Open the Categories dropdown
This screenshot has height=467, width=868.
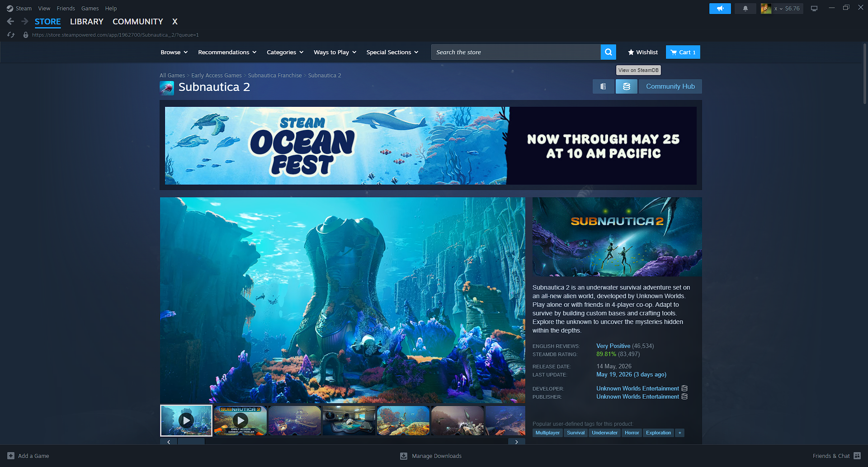pos(285,52)
